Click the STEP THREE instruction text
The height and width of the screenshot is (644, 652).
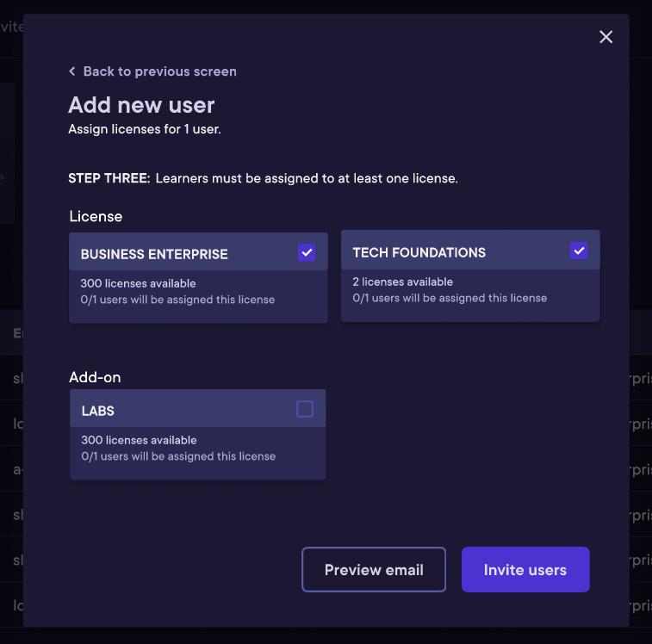264,178
